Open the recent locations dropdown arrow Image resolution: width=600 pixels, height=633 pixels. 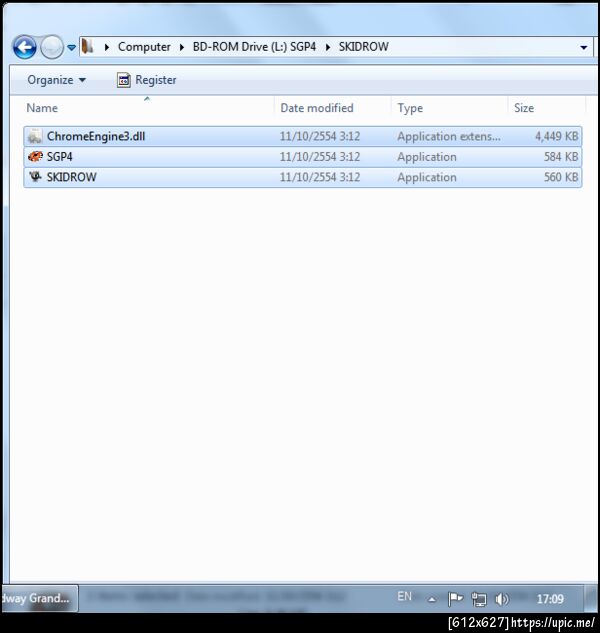tap(71, 48)
